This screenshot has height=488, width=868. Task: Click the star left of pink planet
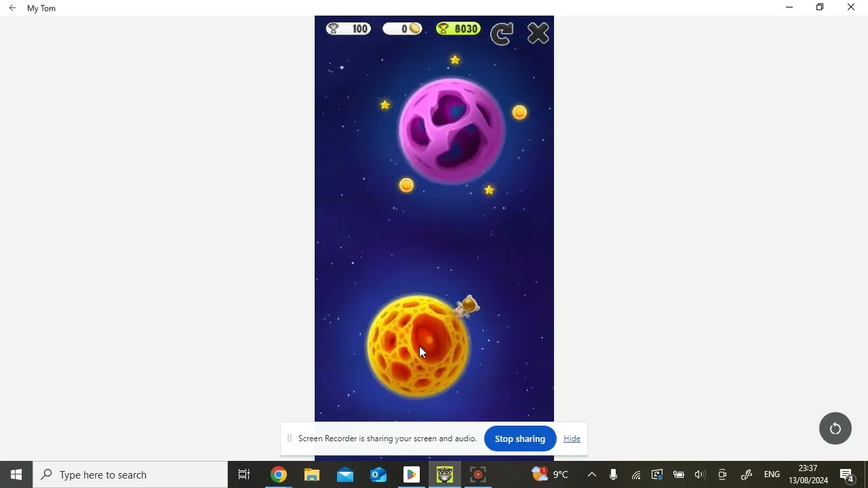(385, 105)
